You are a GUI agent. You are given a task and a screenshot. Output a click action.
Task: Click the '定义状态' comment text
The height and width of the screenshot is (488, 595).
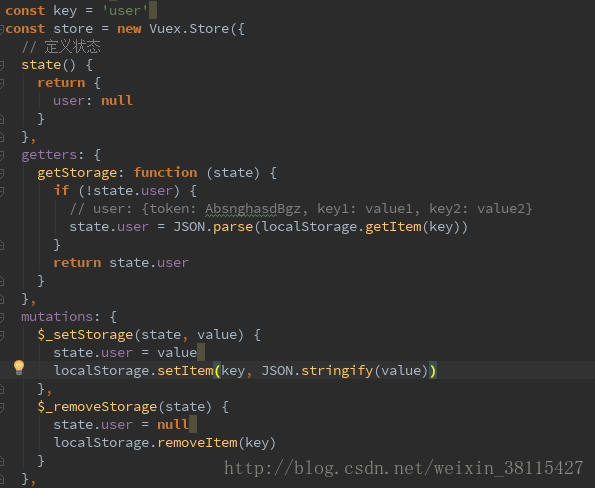point(72,47)
